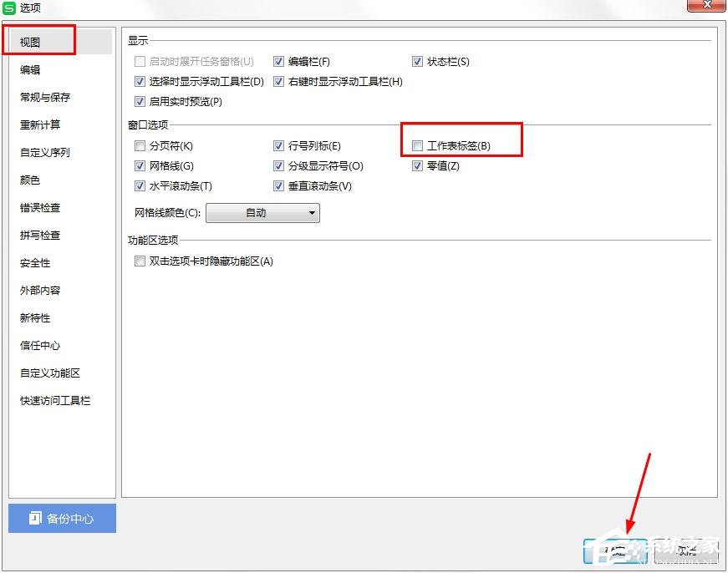Open the 安全性 settings page
The image size is (728, 573).
[x=35, y=262]
